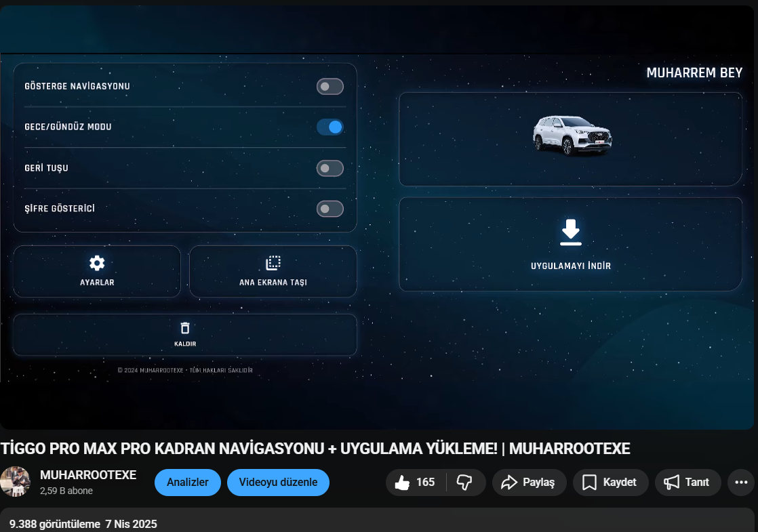
Task: Click the MUHARREM BEY name text
Action: tap(694, 73)
